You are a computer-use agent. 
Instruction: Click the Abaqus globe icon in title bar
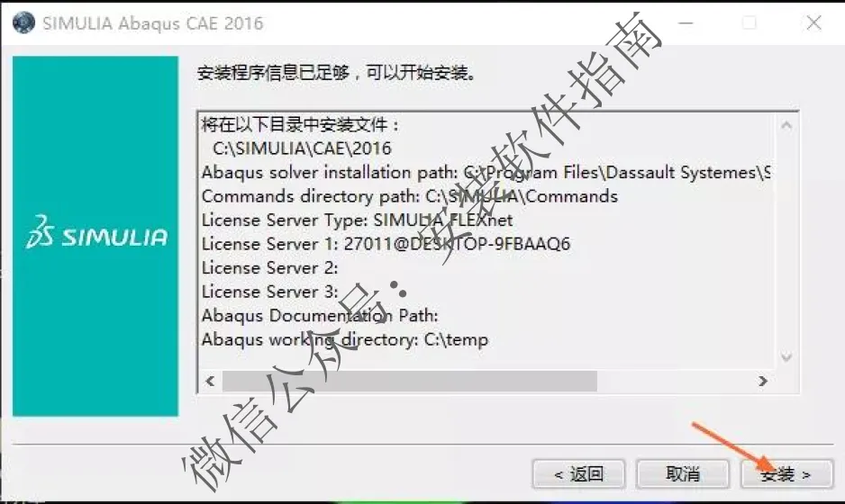23,22
